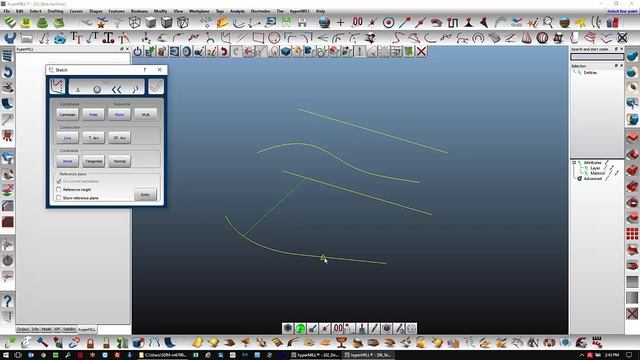640x360 pixels.
Task: Collapse the Attributes tree node
Action: 574,162
